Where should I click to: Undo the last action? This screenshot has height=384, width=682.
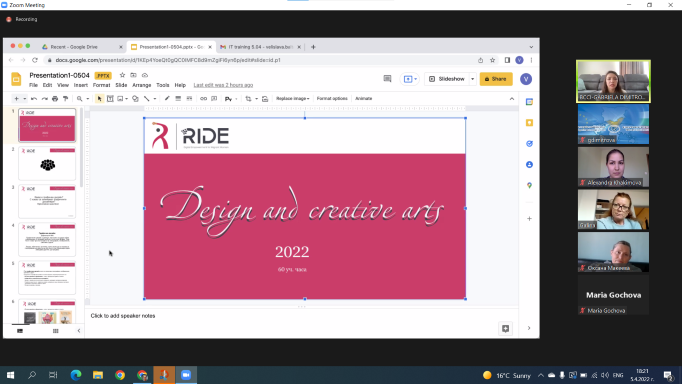coord(34,99)
